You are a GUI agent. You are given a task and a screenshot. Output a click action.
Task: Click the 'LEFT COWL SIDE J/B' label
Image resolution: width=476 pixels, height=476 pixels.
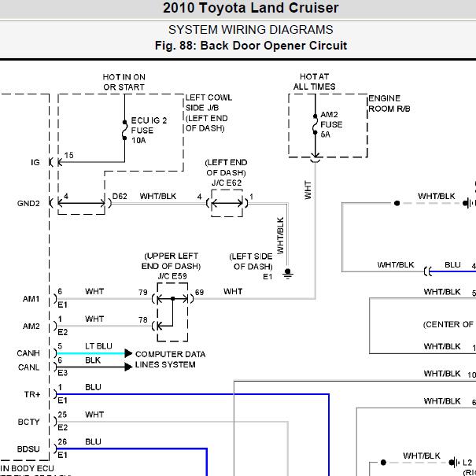[208, 102]
